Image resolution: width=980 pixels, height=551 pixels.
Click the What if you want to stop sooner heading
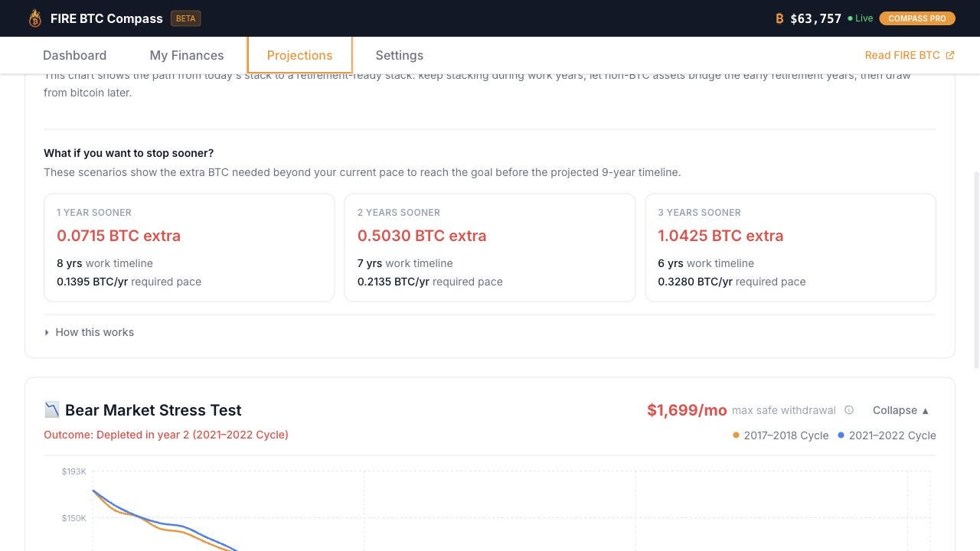click(x=129, y=153)
